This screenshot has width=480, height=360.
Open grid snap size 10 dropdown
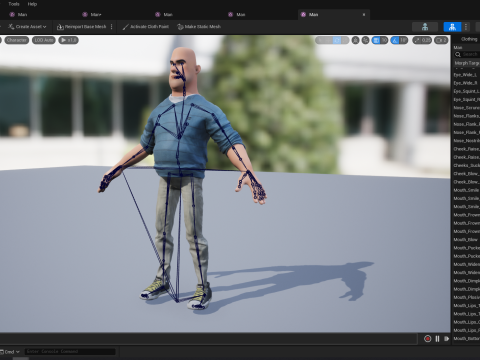pyautogui.click(x=384, y=40)
